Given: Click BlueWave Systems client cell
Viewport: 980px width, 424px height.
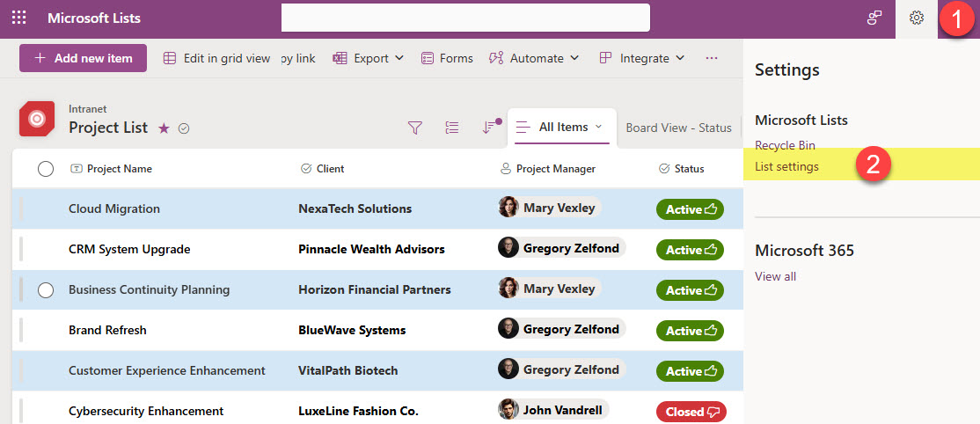Looking at the screenshot, I should pos(352,330).
